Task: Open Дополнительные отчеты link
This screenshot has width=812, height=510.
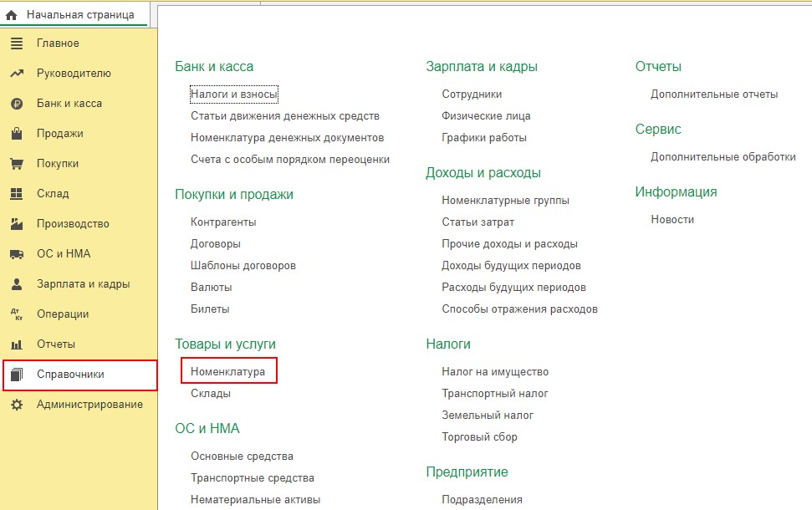Action: point(714,94)
